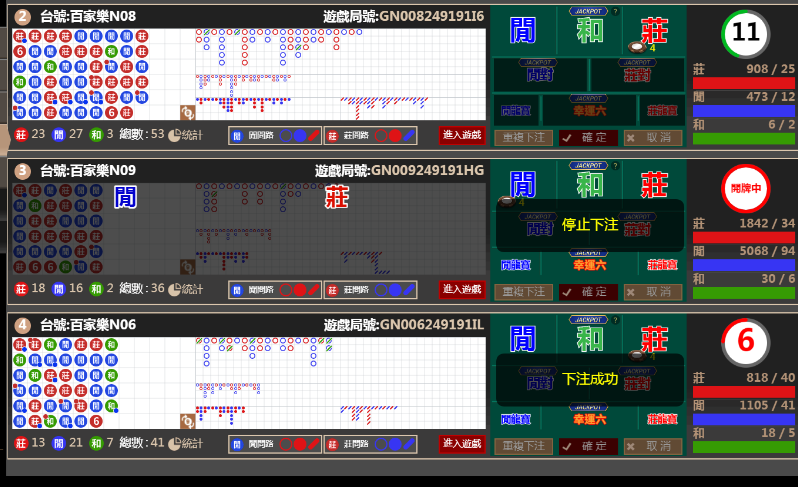Click 取消 cancel button in table N08
Screen dimensions: 798x487
(x=652, y=138)
